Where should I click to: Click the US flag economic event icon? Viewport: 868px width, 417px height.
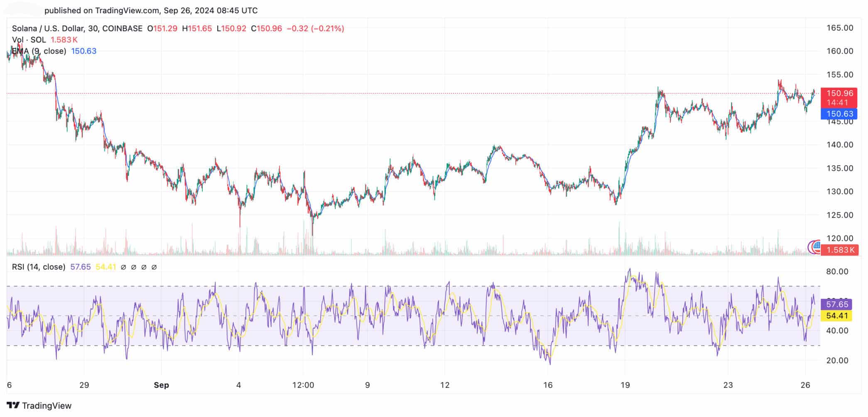click(817, 246)
